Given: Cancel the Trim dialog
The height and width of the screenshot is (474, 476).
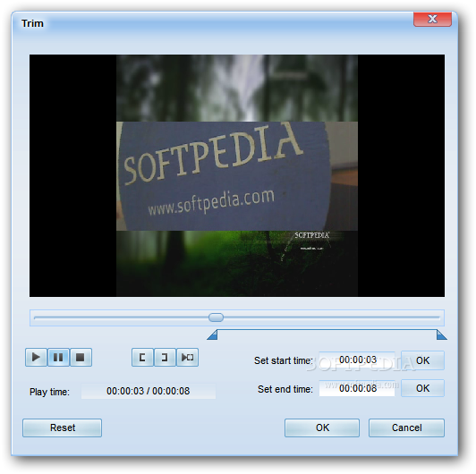Looking at the screenshot, I should pyautogui.click(x=406, y=427).
